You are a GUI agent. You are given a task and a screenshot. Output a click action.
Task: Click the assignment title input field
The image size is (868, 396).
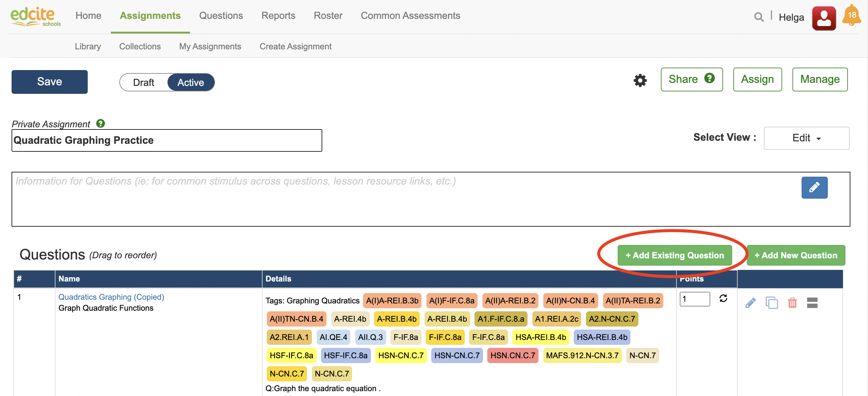pyautogui.click(x=167, y=140)
